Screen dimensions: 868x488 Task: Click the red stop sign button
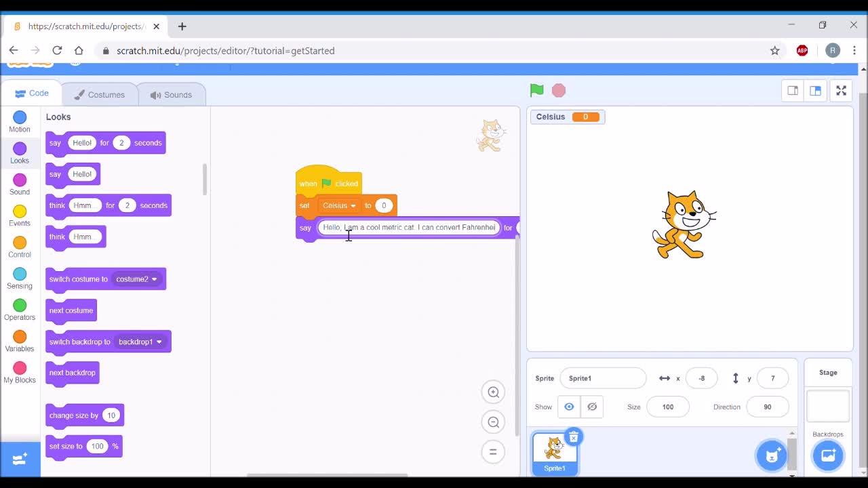[x=559, y=90]
